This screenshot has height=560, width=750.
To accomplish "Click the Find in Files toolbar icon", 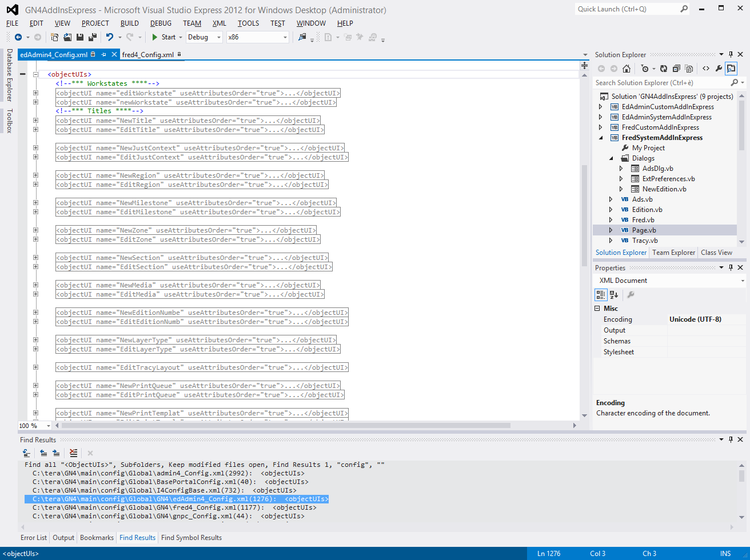I will pyautogui.click(x=302, y=37).
